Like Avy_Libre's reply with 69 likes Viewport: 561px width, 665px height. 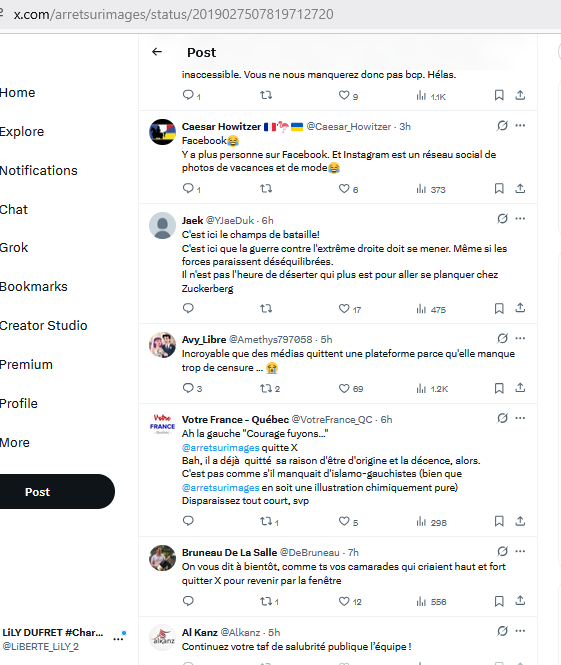(x=351, y=388)
